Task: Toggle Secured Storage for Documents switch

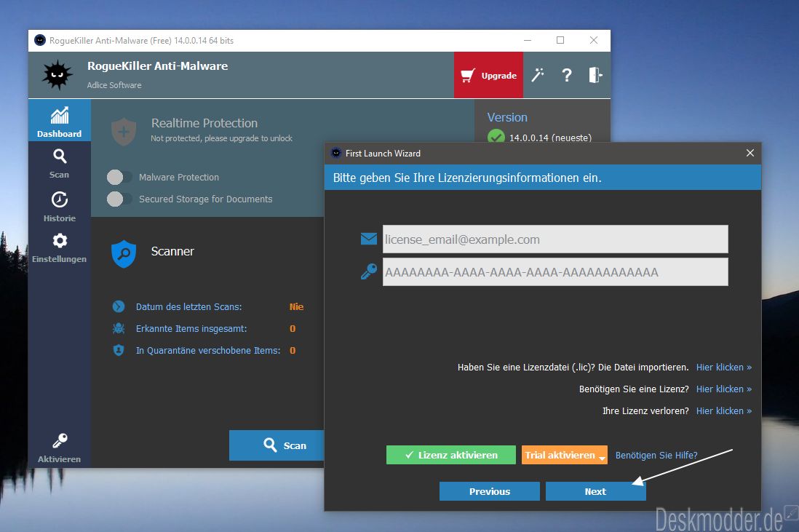Action: pos(119,199)
